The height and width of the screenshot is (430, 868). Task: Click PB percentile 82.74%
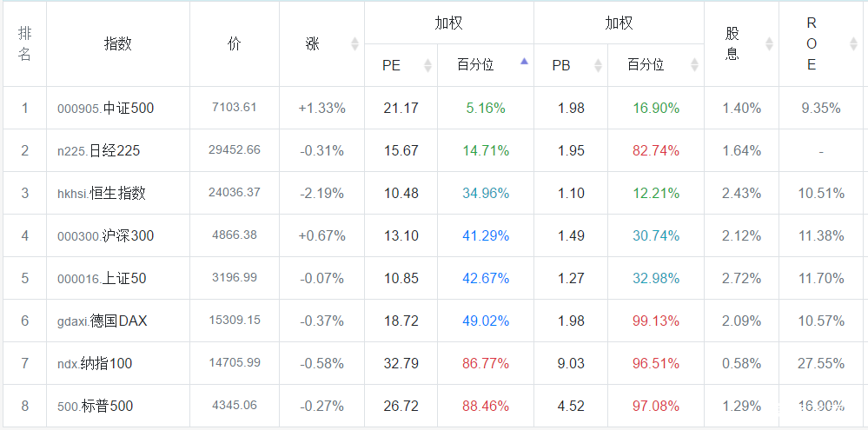(656, 150)
